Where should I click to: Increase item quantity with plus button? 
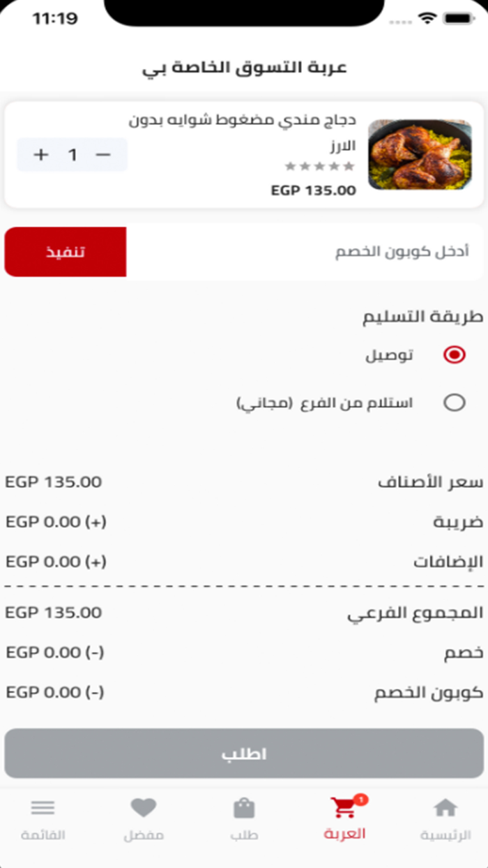(40, 155)
